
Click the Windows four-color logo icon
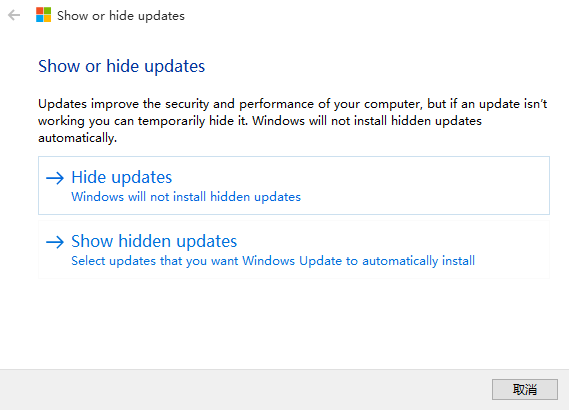[x=44, y=15]
